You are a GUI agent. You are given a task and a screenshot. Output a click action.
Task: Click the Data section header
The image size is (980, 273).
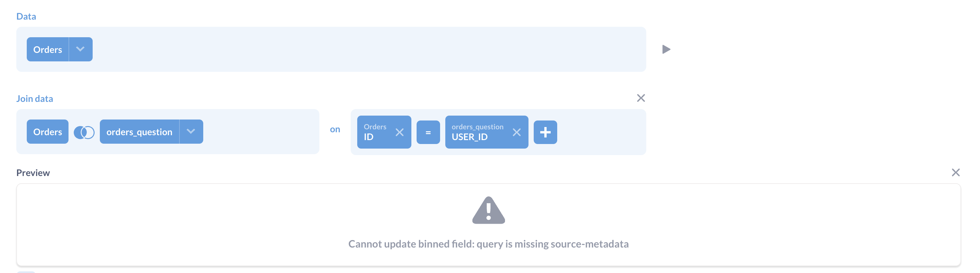26,16
